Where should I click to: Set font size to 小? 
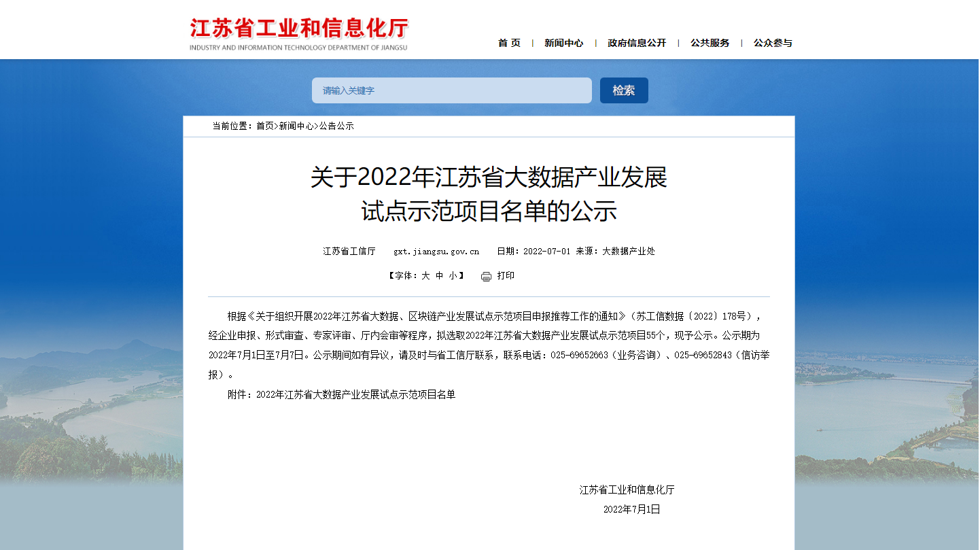click(x=453, y=276)
